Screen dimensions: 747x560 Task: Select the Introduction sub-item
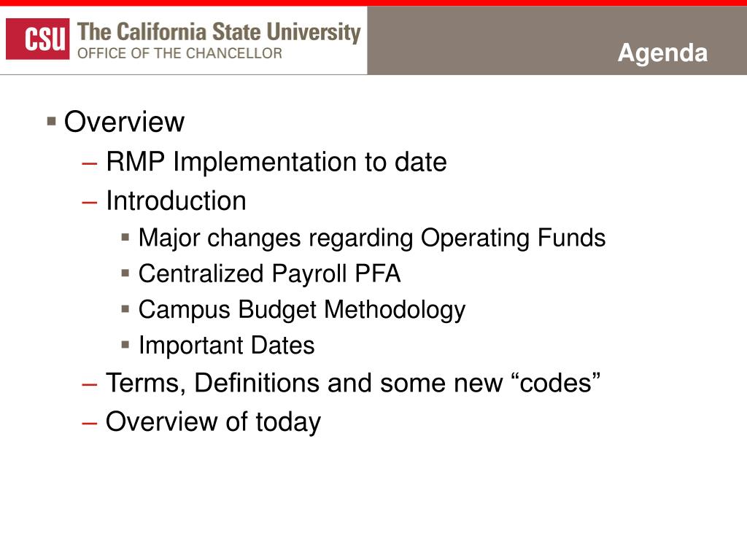[x=176, y=201]
